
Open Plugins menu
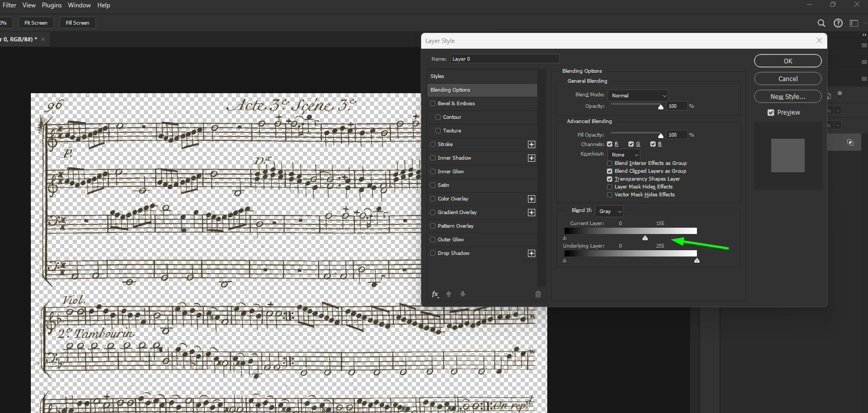pos(52,5)
